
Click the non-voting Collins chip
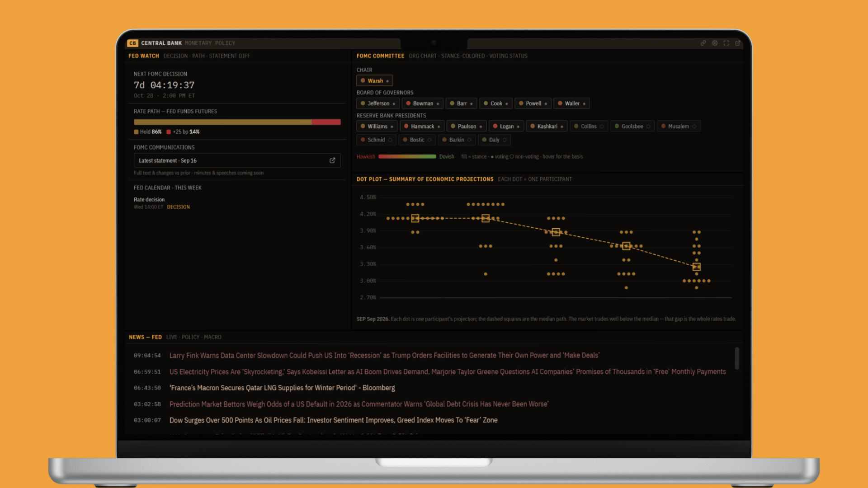pyautogui.click(x=589, y=127)
